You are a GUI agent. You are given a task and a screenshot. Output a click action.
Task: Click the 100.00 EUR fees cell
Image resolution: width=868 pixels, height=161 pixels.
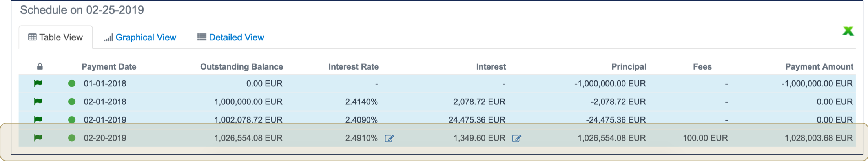[x=705, y=138]
